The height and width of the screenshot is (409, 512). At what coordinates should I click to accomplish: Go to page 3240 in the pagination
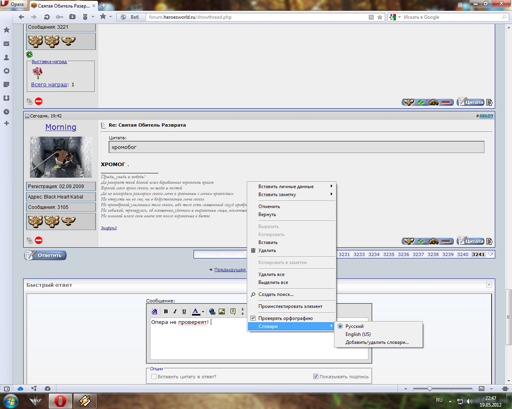pos(463,254)
